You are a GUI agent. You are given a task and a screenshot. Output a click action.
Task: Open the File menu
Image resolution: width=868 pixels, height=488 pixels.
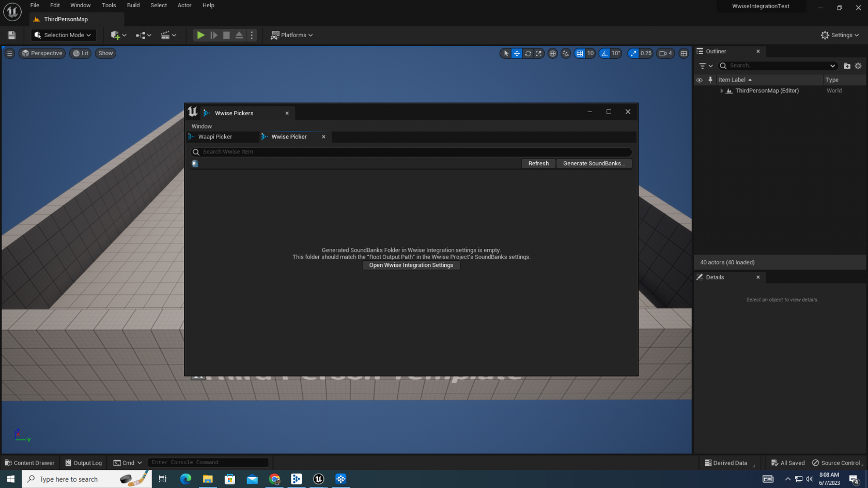(x=35, y=5)
